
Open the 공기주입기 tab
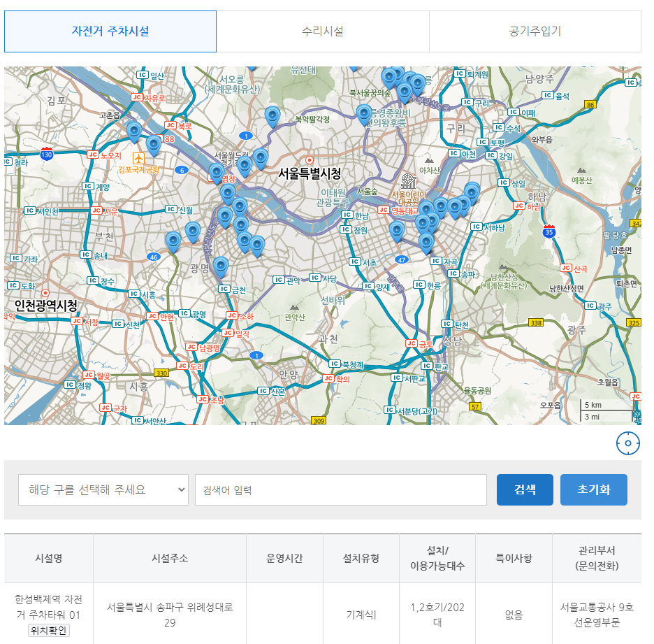[x=535, y=31]
